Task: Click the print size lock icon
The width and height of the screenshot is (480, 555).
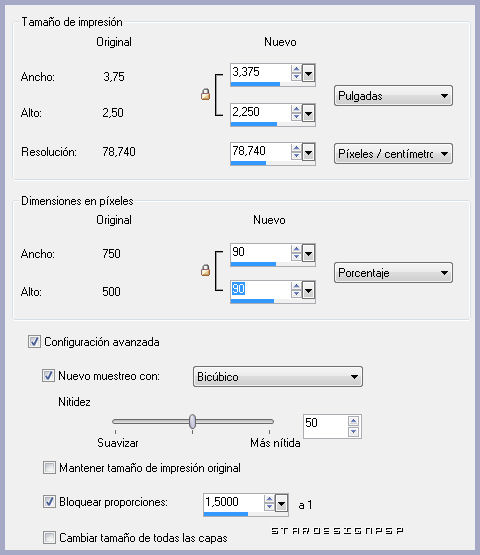Action: 205,95
